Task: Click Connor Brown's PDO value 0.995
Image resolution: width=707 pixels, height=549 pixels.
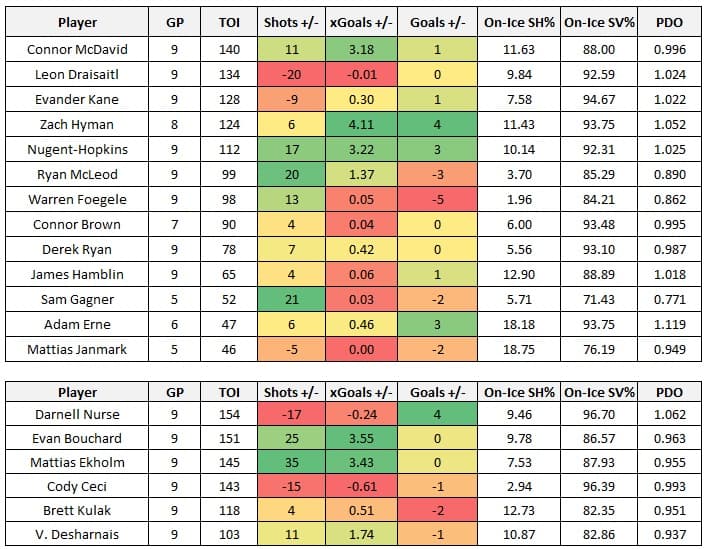Action: 668,224
